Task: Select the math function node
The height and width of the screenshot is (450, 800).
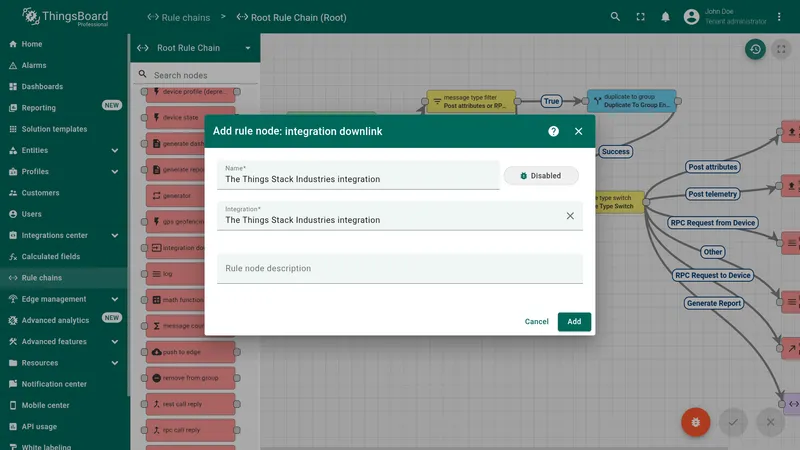Action: point(176,300)
